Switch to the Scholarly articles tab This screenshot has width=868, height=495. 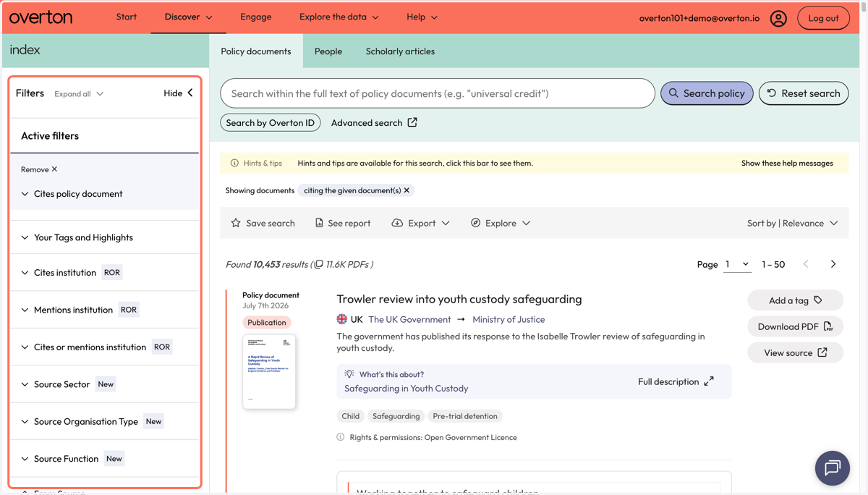pos(400,51)
